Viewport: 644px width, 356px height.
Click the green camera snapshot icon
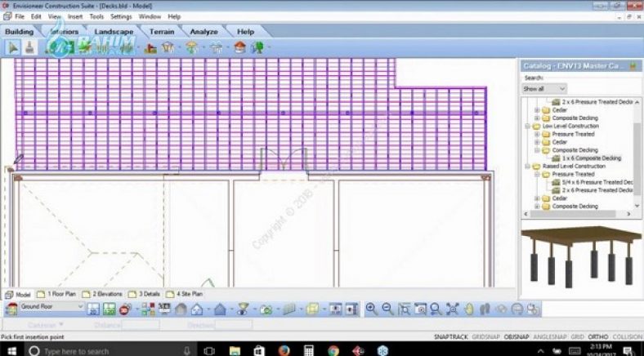coord(266,309)
